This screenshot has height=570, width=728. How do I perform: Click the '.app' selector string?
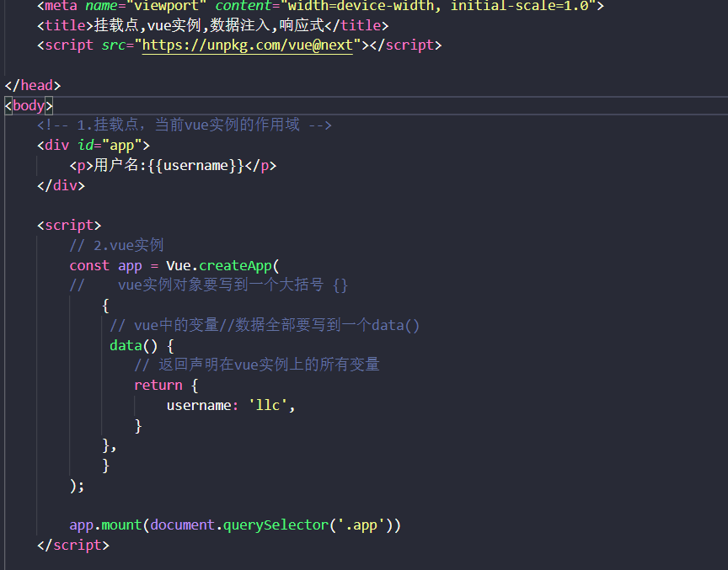tap(361, 525)
